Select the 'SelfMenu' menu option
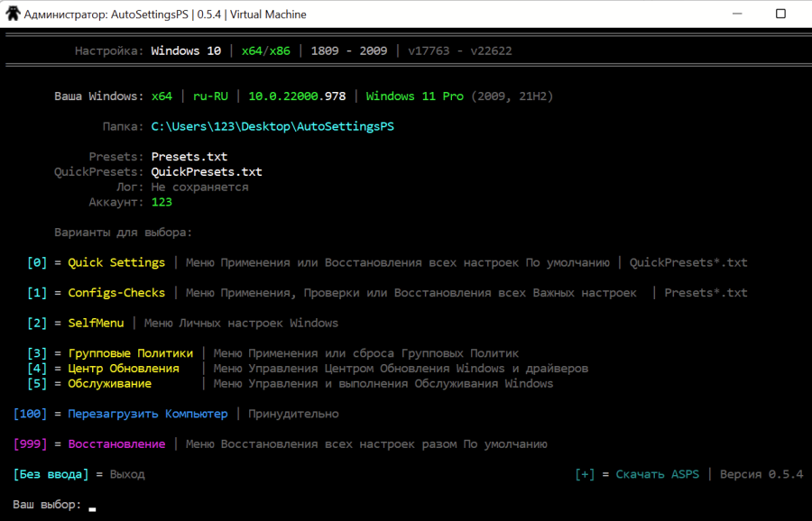 (96, 324)
